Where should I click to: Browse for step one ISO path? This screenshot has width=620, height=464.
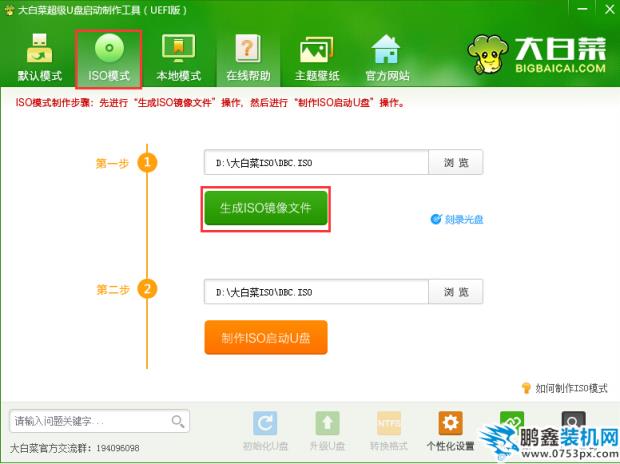[x=456, y=162]
